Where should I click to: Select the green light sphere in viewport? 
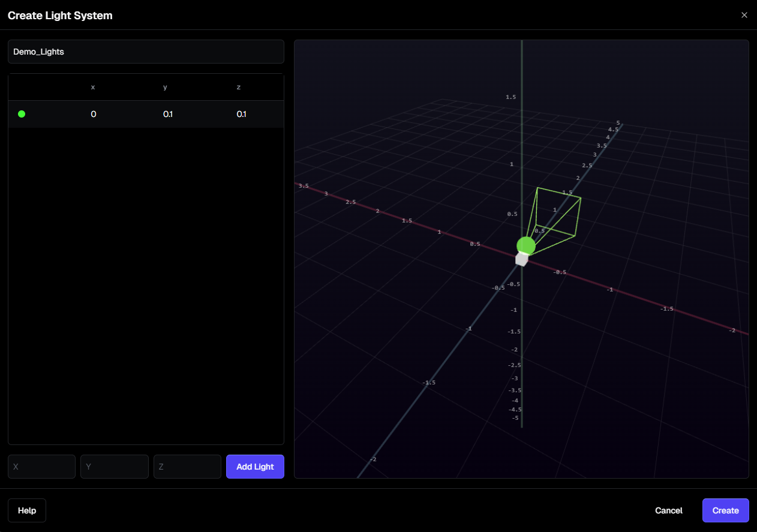coord(525,245)
